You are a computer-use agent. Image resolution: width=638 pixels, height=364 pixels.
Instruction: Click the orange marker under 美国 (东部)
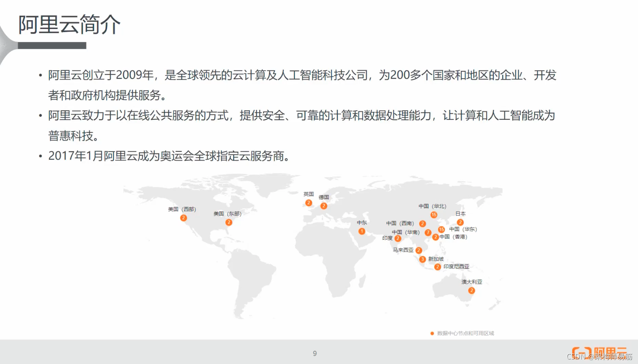229,222
